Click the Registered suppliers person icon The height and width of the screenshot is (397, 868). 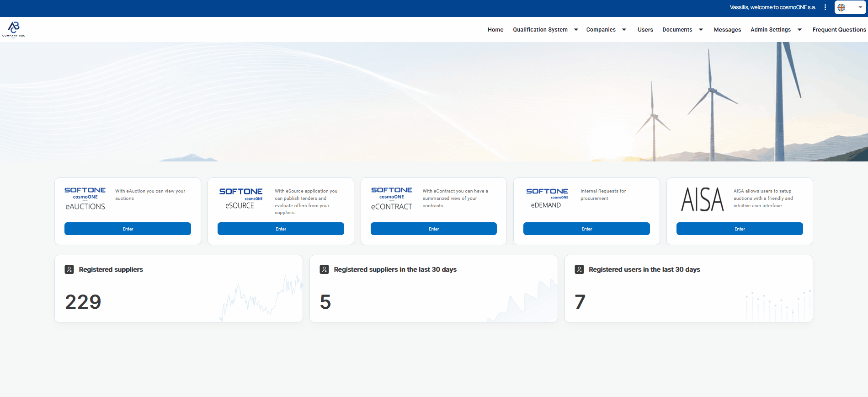click(69, 269)
